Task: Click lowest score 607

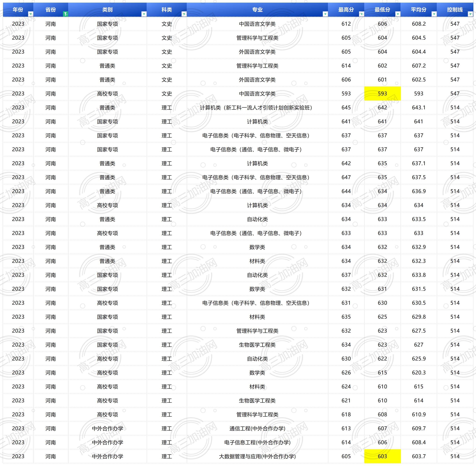Action: (x=382, y=428)
